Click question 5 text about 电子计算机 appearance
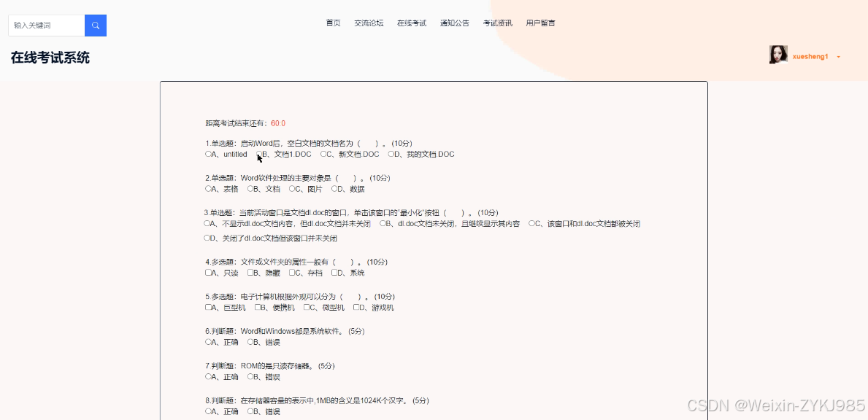 300,296
